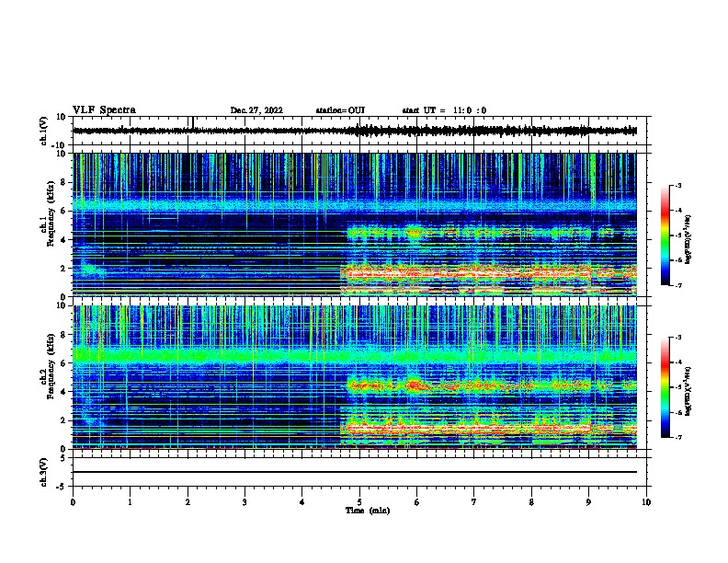The height and width of the screenshot is (563, 728).
Task: Click the "VLF Spectra" plot title
Action: coord(104,110)
